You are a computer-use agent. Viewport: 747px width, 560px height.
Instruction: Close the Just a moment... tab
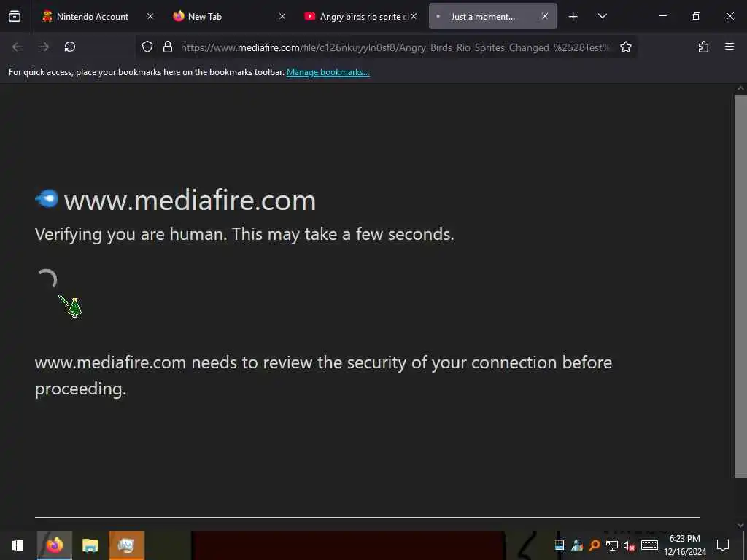coord(544,17)
